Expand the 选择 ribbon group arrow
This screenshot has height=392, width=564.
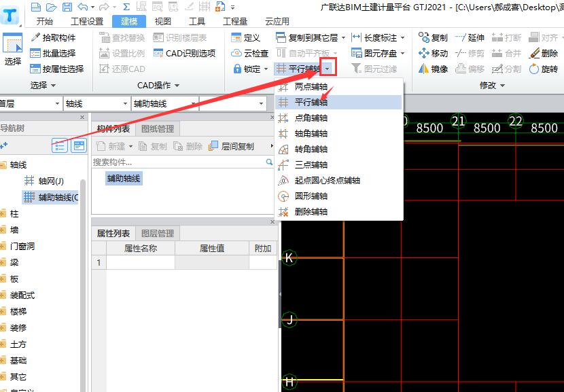click(53, 86)
